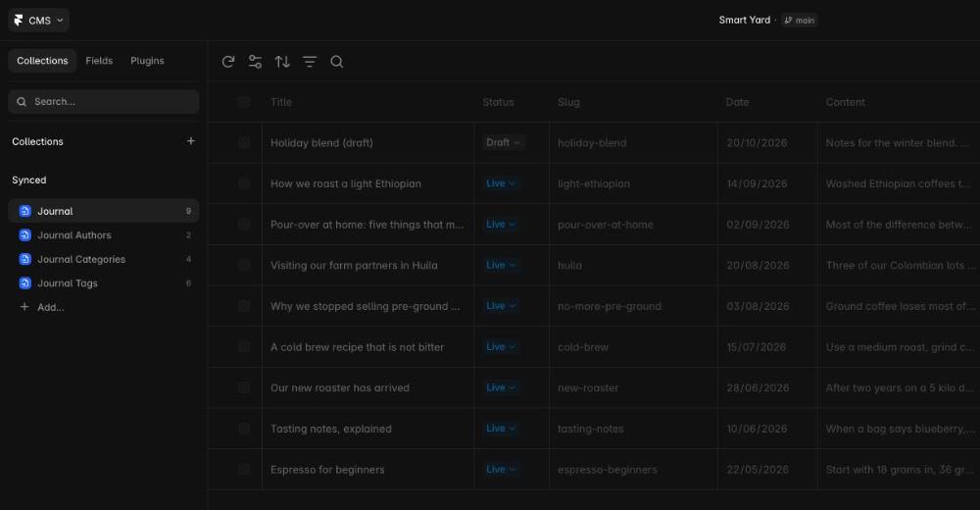The height and width of the screenshot is (510, 980).
Task: Click the Framer logo icon
Action: [18, 21]
